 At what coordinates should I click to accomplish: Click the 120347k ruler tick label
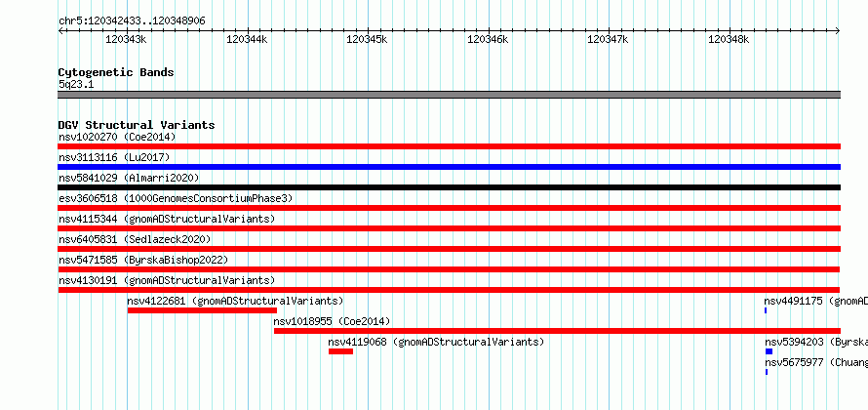click(x=608, y=39)
